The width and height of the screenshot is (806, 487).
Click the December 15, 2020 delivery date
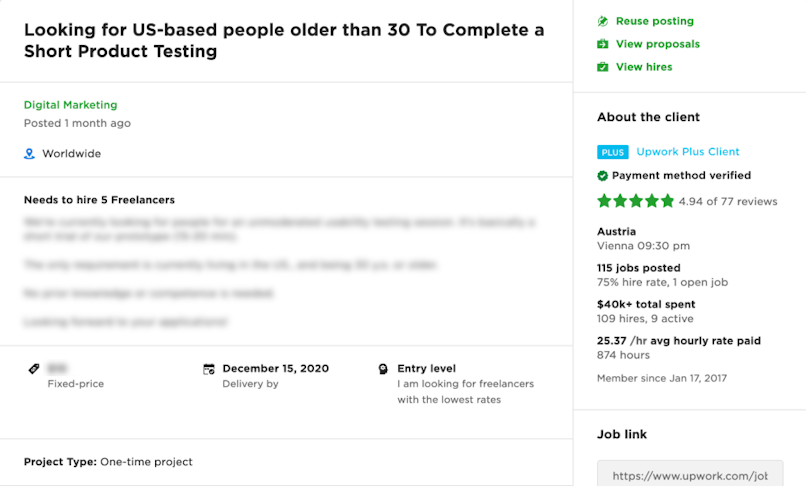pos(276,368)
